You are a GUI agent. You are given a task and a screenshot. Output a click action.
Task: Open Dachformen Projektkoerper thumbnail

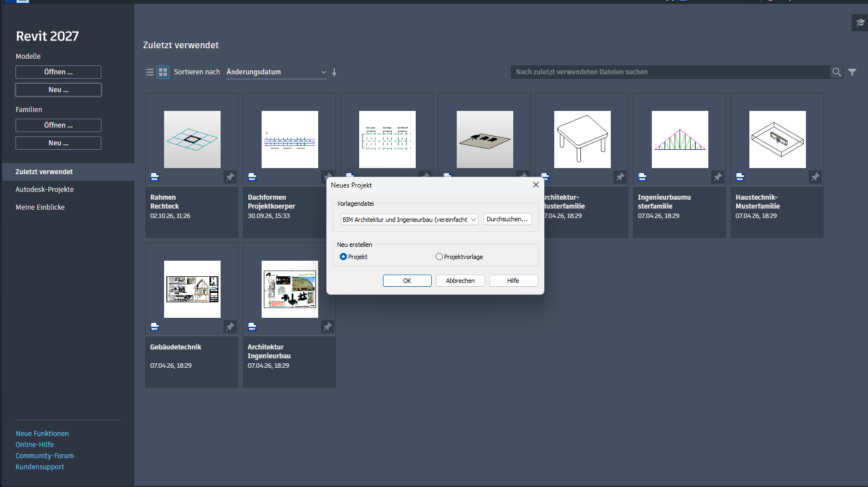[x=290, y=139]
